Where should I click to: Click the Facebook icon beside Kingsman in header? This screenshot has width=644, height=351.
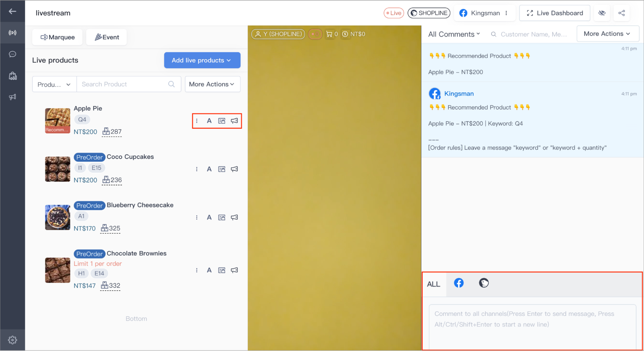point(463,13)
